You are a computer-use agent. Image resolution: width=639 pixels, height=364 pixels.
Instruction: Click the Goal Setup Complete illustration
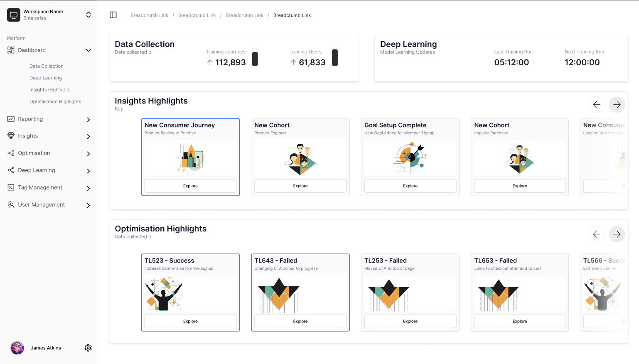[x=410, y=157]
